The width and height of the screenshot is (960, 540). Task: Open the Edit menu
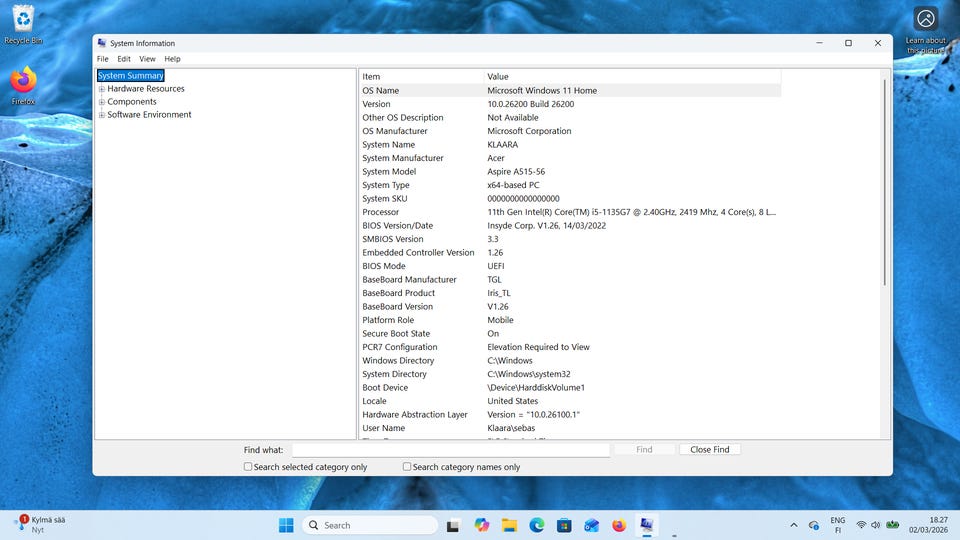[x=124, y=59]
